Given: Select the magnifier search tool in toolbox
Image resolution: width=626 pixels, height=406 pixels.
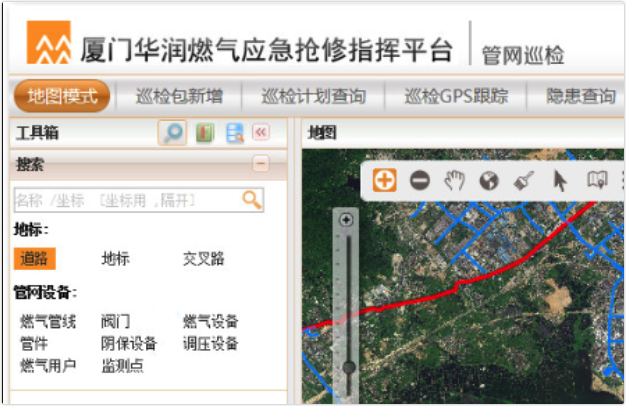Looking at the screenshot, I should coord(172,133).
